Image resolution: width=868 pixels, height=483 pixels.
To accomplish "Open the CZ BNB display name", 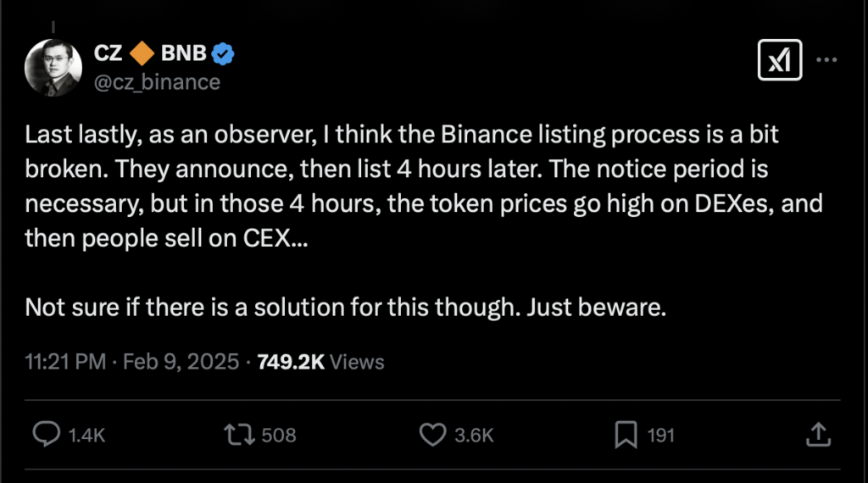I will [x=150, y=53].
